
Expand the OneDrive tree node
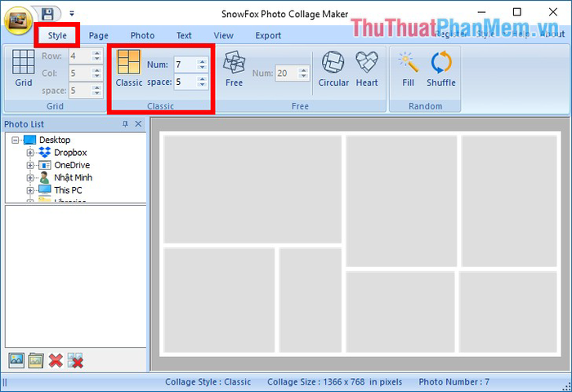(x=30, y=165)
